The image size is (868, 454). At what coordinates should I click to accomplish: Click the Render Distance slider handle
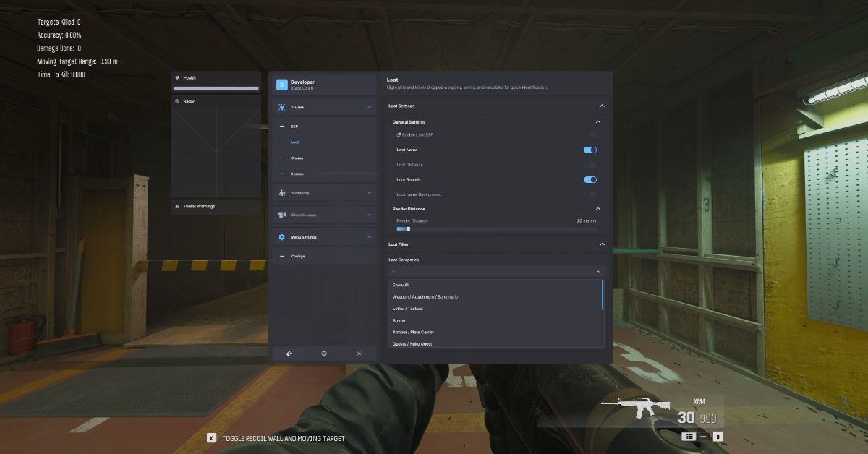tap(408, 228)
